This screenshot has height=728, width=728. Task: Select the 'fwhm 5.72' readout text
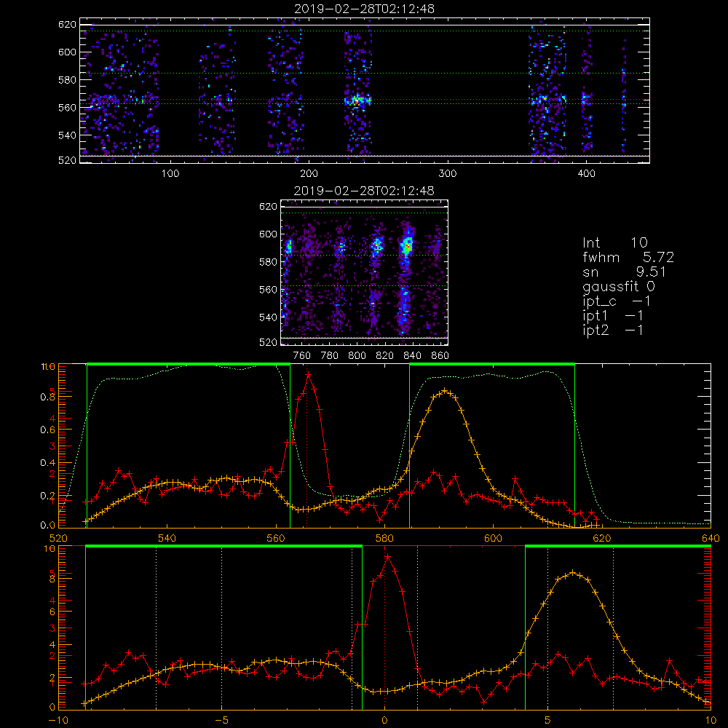628,257
